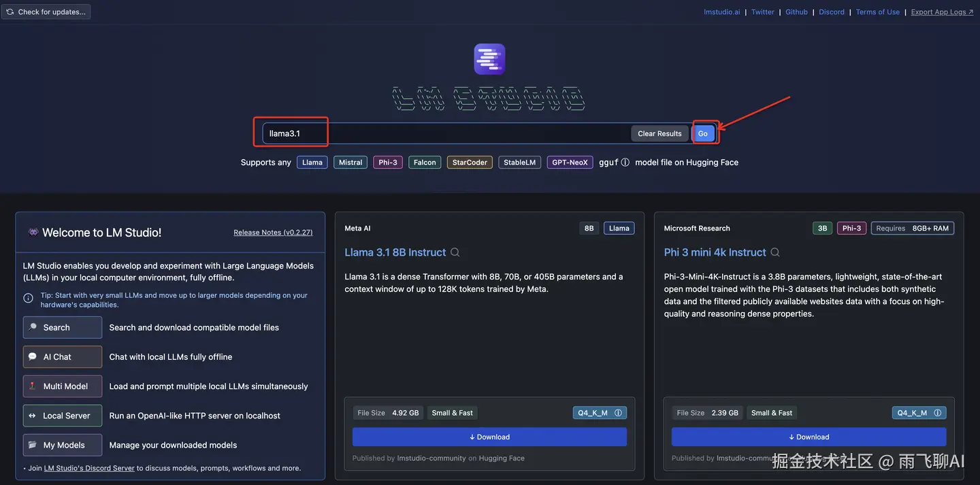980x485 pixels.
Task: Click lmstudio-community under the Llama card
Action: click(431, 458)
